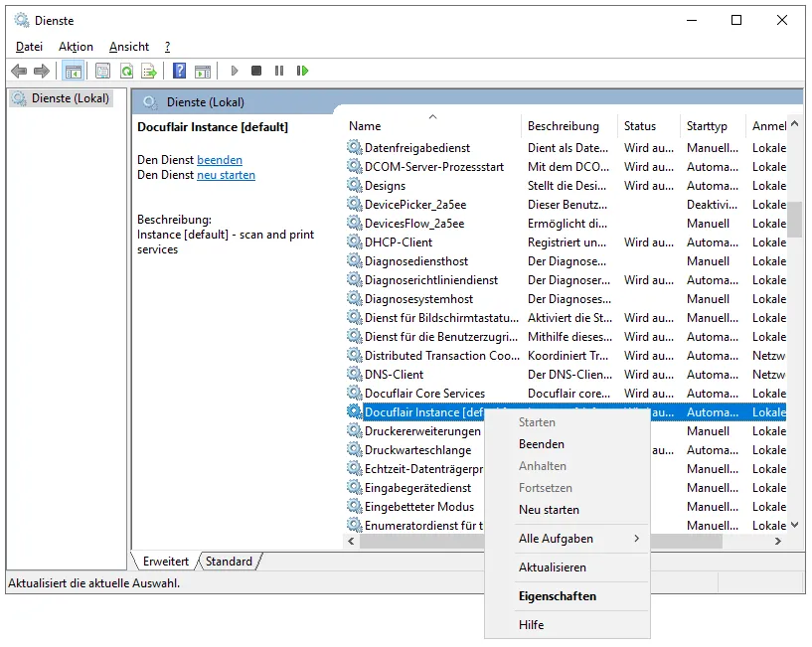Click the green Refresh toolbar icon
Viewport: 812px width, 647px height.
tap(126, 71)
